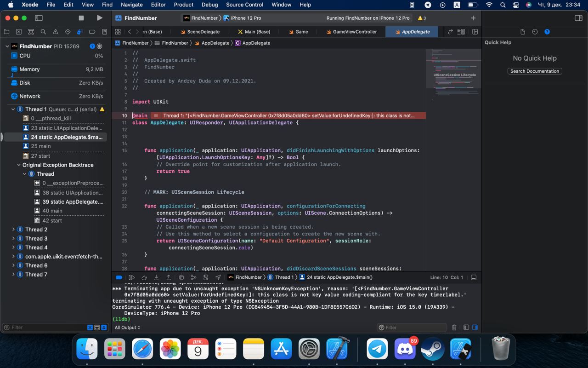
Task: Open the Symbol navigator icon
Action: coord(31,32)
